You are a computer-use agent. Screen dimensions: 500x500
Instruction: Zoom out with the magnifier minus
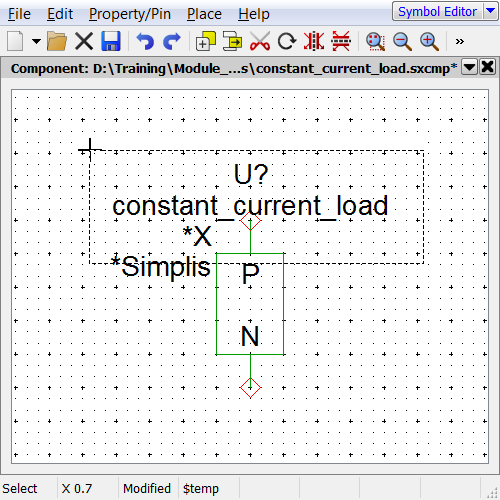click(x=402, y=41)
